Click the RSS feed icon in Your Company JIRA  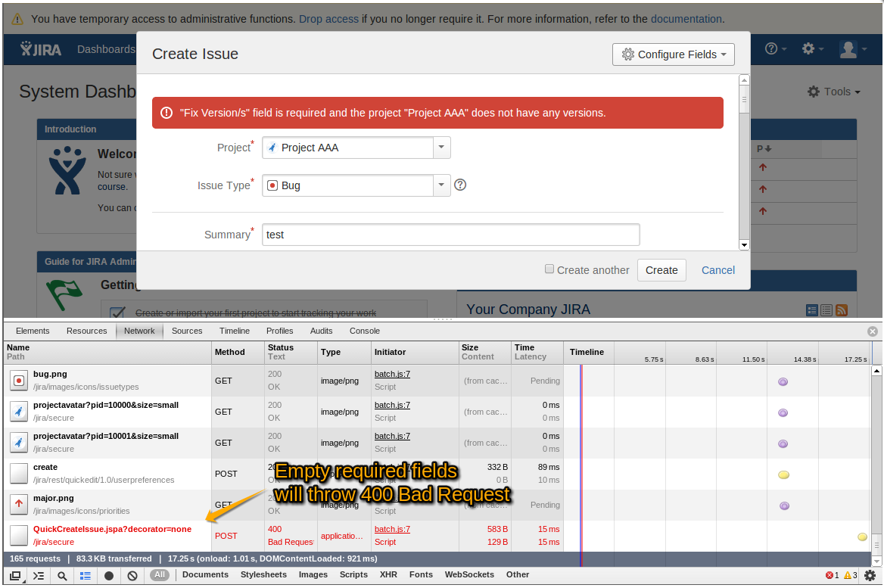(842, 310)
